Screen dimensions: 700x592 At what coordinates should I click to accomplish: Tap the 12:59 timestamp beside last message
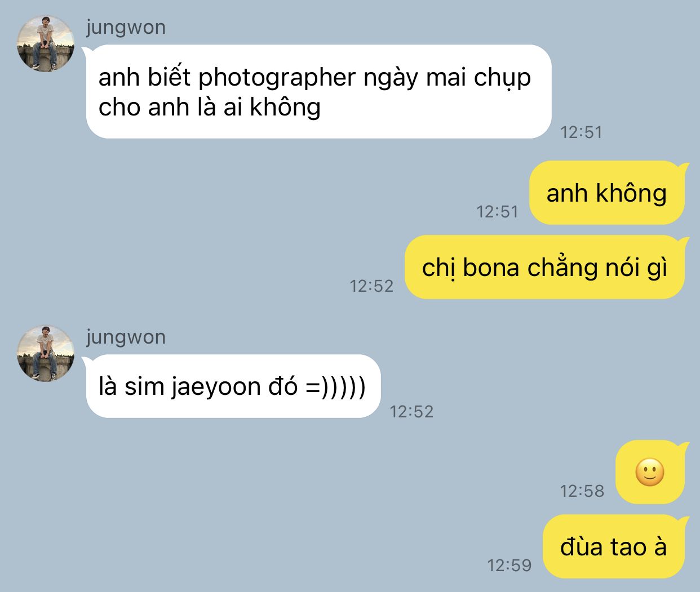pyautogui.click(x=510, y=566)
